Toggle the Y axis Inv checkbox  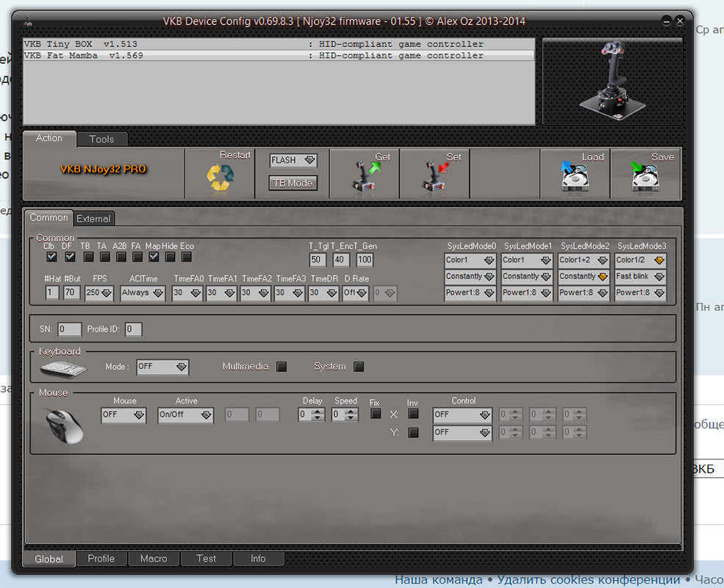[413, 432]
